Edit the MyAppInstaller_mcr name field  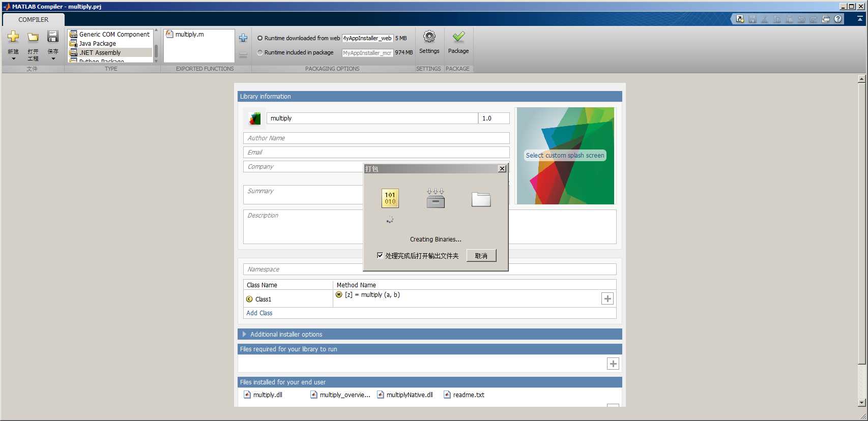(367, 53)
